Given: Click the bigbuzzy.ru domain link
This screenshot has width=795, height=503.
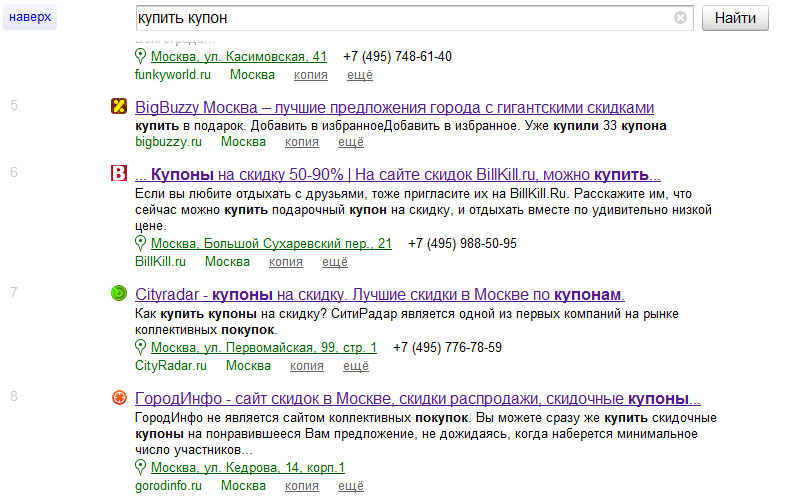Looking at the screenshot, I should 168,142.
